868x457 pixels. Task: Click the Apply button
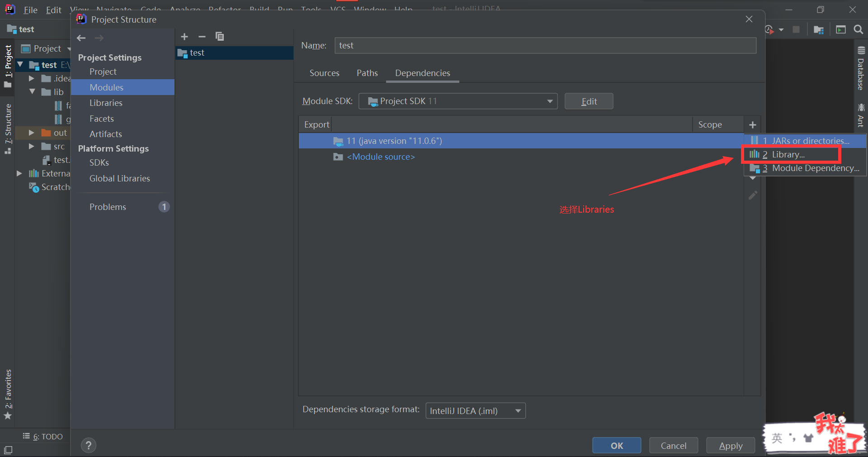(x=731, y=446)
